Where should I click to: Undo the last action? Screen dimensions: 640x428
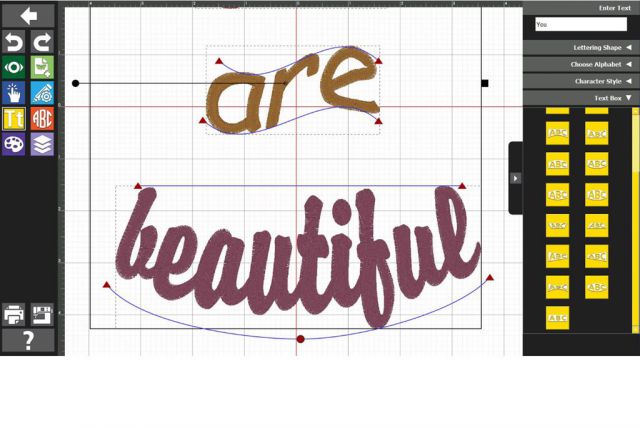(14, 42)
